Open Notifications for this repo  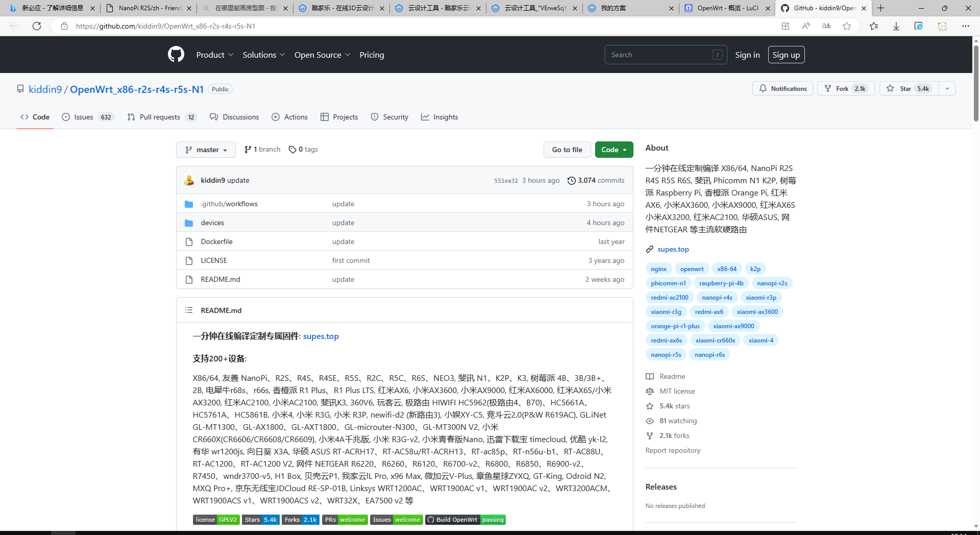click(782, 88)
